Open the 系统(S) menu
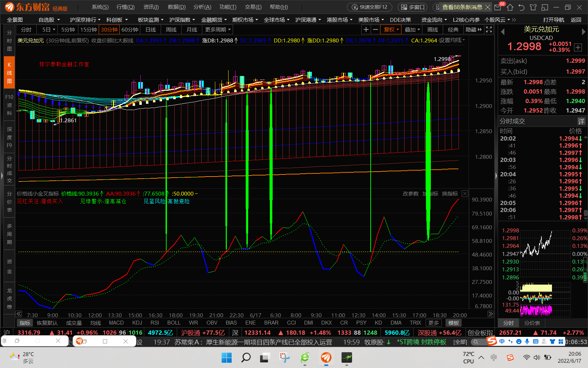 coord(100,7)
